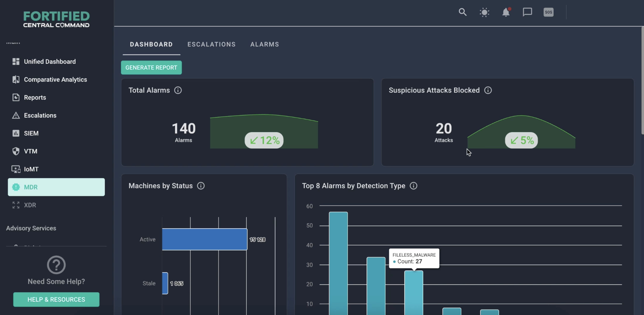Screen dimensions: 644x315
Task: Toggle the light/dark theme sun icon
Action: coord(484,12)
